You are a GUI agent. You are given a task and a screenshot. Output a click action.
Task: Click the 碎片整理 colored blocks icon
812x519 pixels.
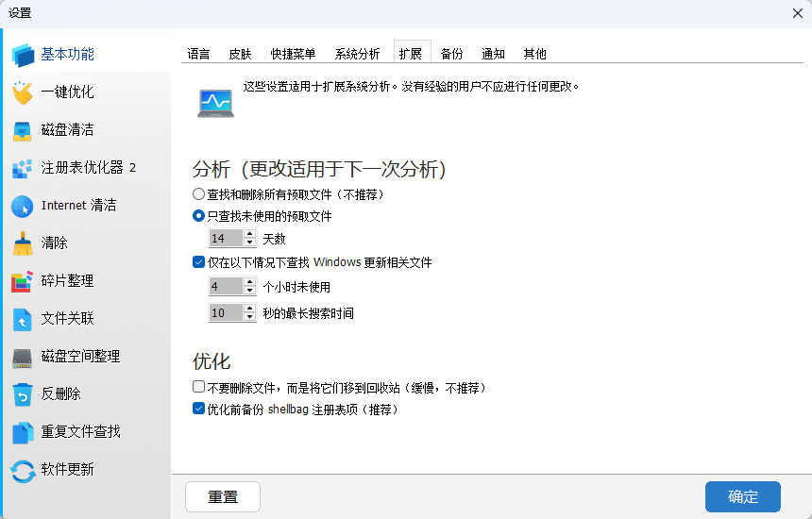click(23, 281)
